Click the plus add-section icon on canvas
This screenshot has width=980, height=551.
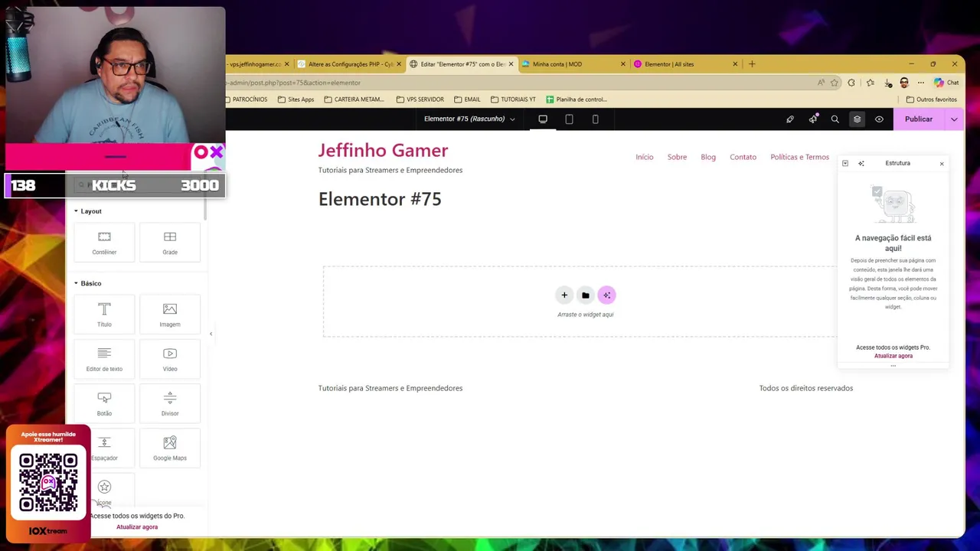click(564, 295)
